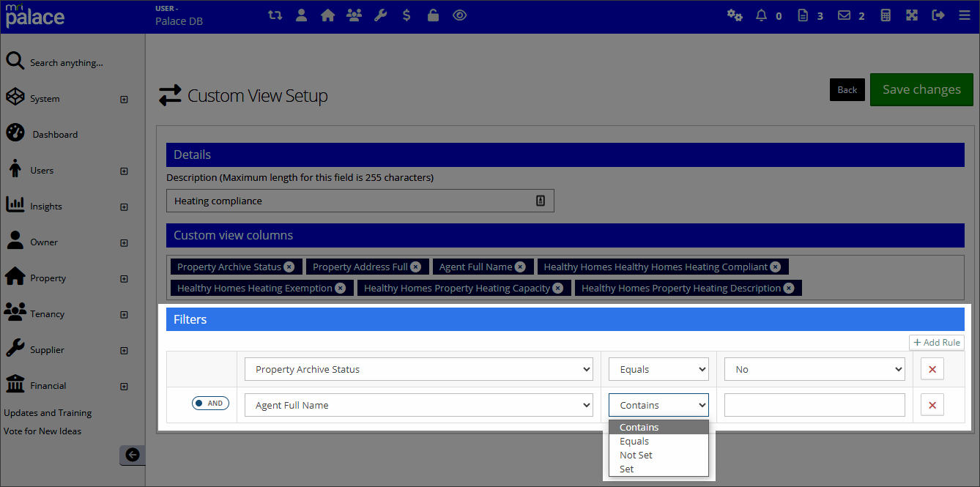Viewport: 980px width, 487px height.
Task: Click the empty Agent Full Name value field
Action: [814, 405]
